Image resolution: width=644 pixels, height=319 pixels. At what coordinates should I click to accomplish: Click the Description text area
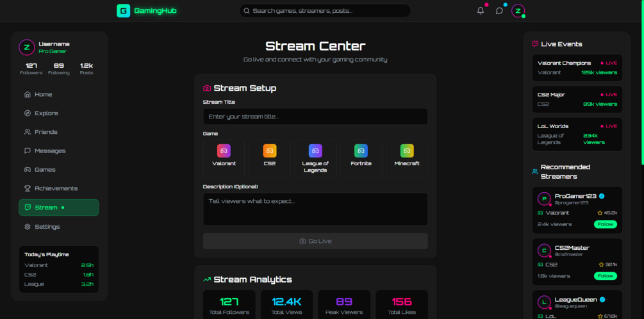click(315, 209)
